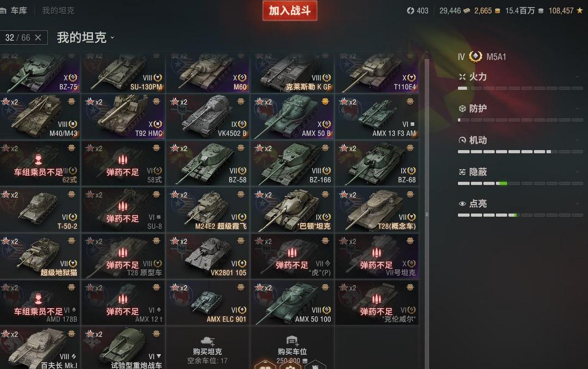Image resolution: width=588 pixels, height=369 pixels.
Task: Click the 购买车位 garage slot icon
Action: [292, 341]
